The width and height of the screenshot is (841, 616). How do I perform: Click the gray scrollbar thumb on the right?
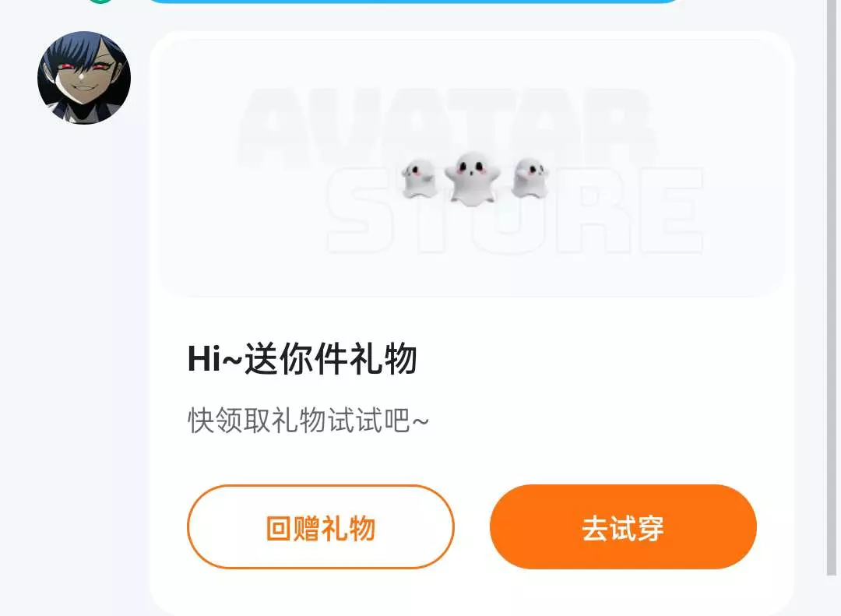tap(833, 287)
